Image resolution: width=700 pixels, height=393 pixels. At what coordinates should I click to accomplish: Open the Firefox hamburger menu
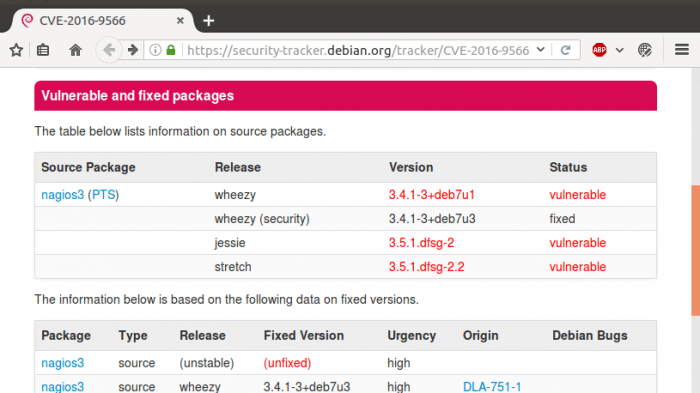coord(682,50)
